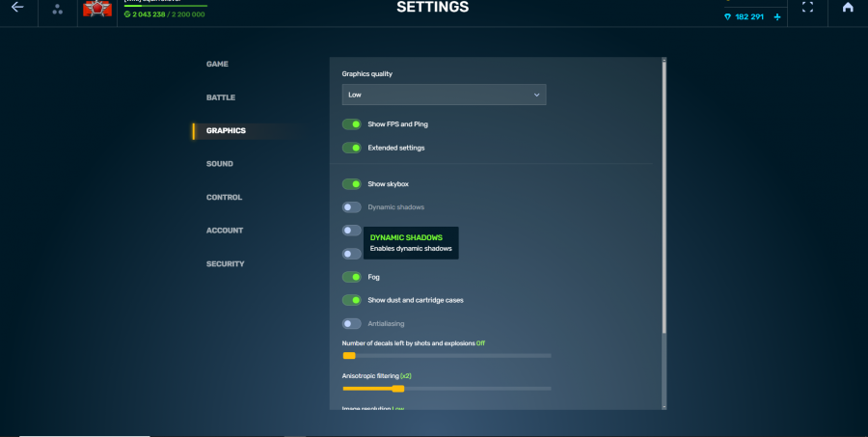Enable the Antialiasing toggle
Image resolution: width=868 pixels, height=437 pixels.
click(352, 323)
